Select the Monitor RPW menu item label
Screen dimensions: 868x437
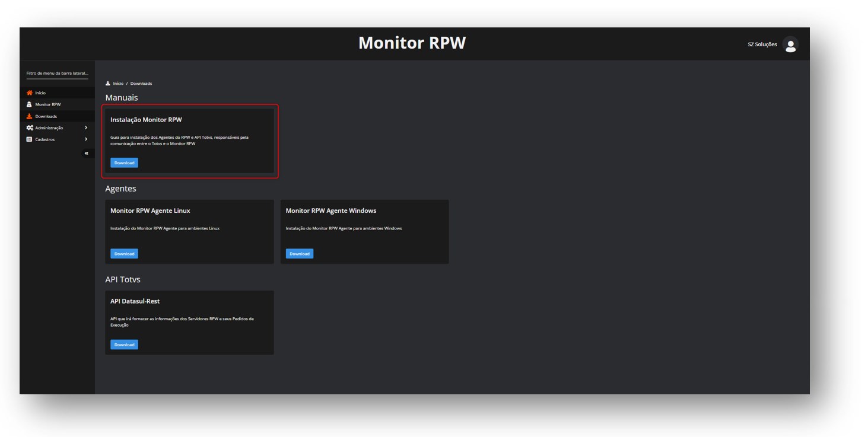(x=48, y=104)
